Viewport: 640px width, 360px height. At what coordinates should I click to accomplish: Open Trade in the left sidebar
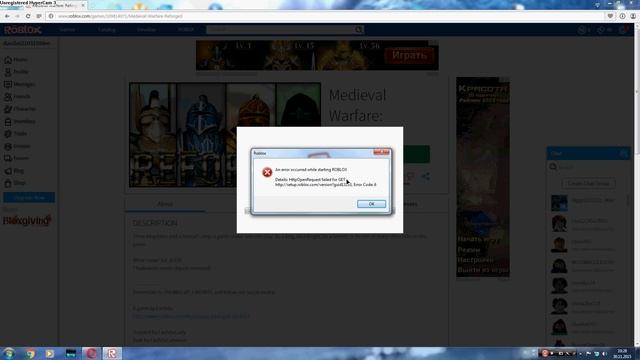[x=16, y=133]
